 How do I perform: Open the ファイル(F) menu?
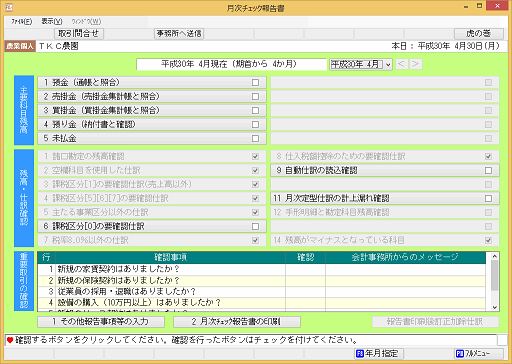pyautogui.click(x=22, y=22)
